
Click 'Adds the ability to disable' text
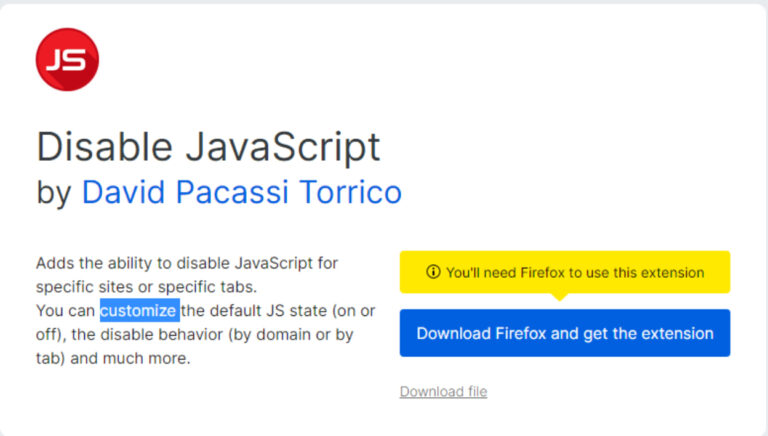pyautogui.click(x=132, y=264)
